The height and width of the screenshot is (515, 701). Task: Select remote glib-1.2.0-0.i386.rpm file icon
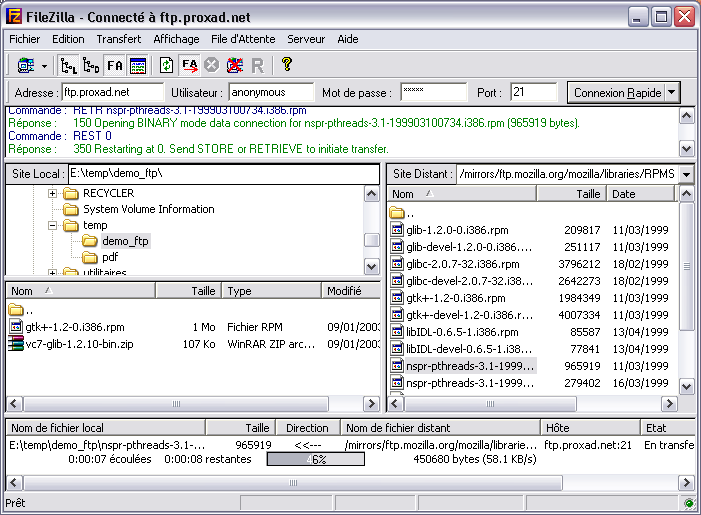click(397, 230)
